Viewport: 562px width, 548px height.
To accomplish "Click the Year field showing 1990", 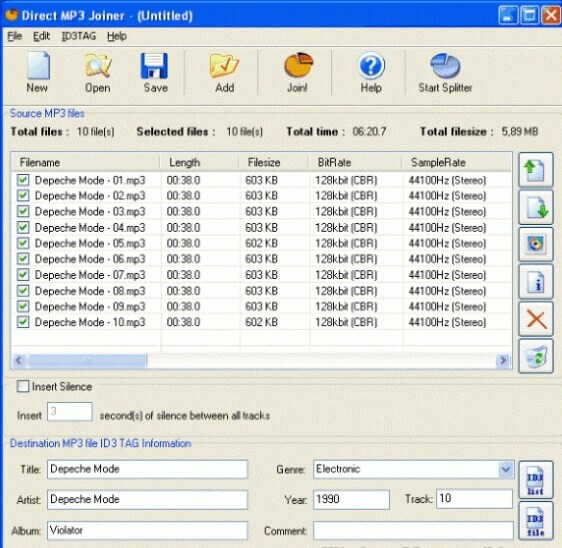I will (351, 500).
